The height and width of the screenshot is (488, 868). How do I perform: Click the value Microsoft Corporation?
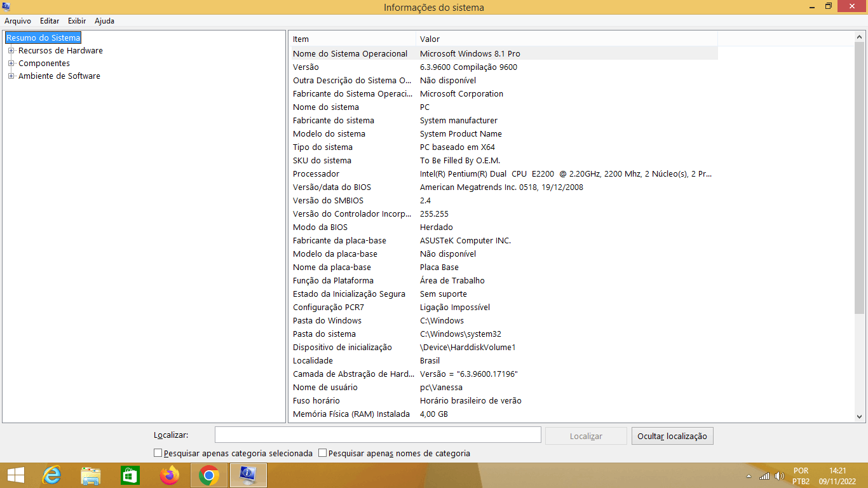(461, 93)
